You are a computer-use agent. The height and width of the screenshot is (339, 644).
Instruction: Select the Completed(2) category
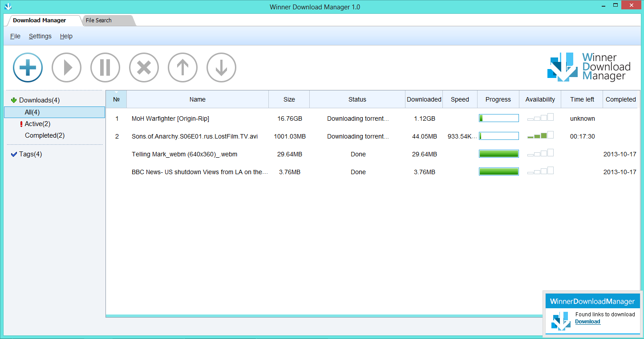(x=45, y=135)
